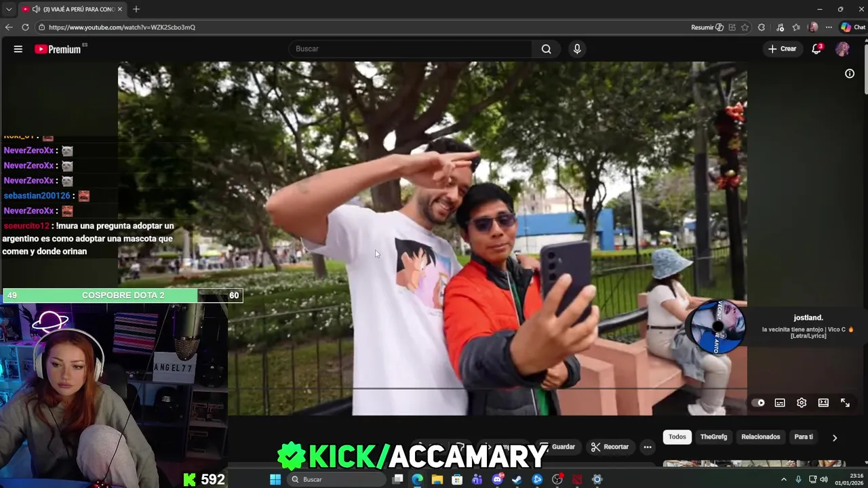Click NeverZeroXx name in last chat message

[x=28, y=211]
